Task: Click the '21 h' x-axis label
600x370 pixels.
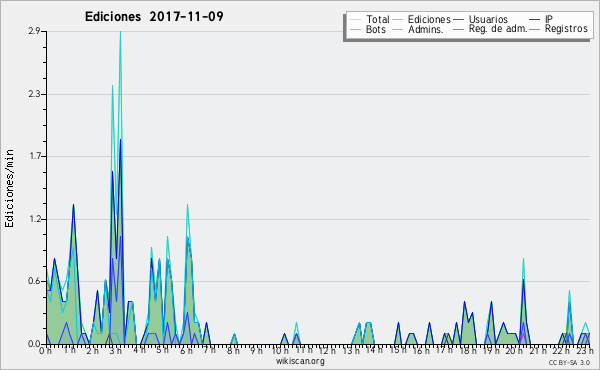Action: pyautogui.click(x=539, y=350)
